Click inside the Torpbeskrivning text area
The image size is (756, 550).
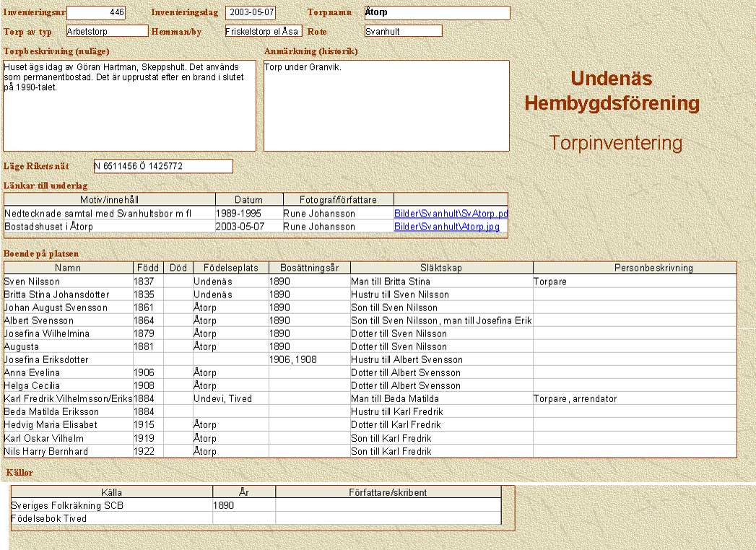[x=129, y=105]
